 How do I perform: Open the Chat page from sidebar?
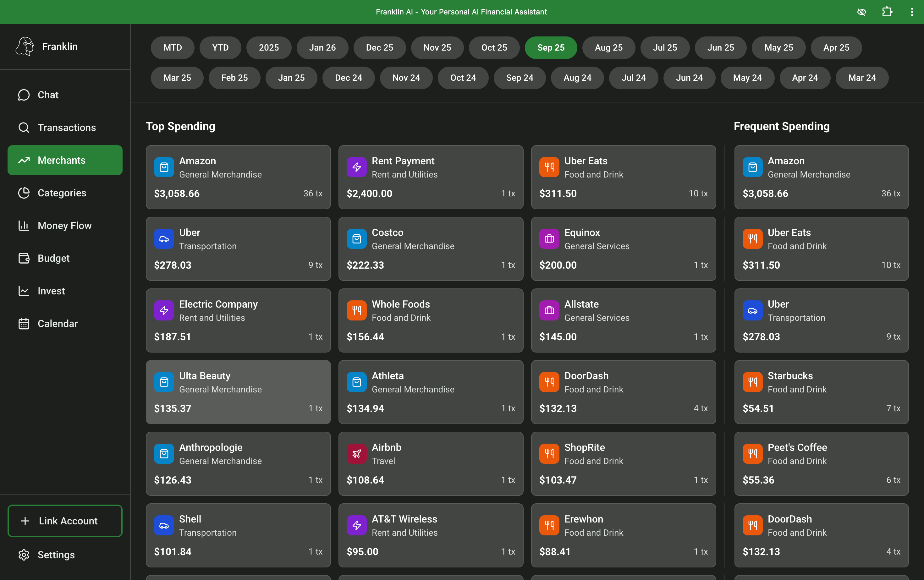tap(65, 95)
